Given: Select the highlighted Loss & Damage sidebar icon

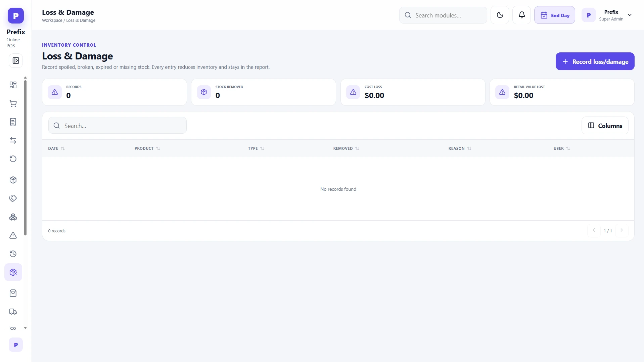Looking at the screenshot, I should 13,272.
